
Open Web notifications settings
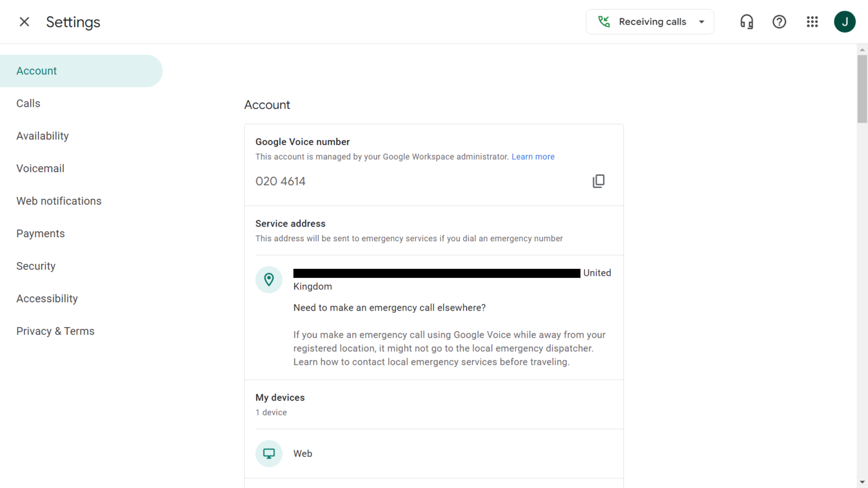pos(59,201)
